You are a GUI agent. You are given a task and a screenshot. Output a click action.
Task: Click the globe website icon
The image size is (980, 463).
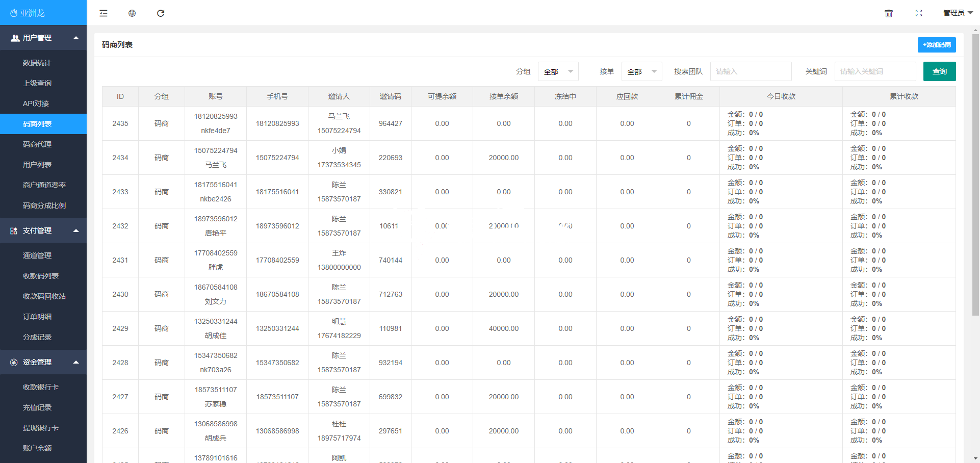click(x=132, y=13)
